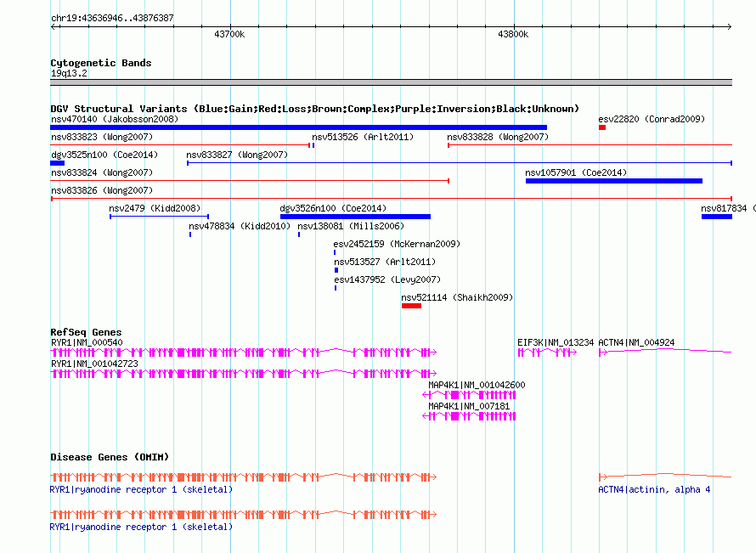This screenshot has height=553, width=756.
Task: Click the nsv833826 (Wong2007) variant label
Action: point(102,190)
